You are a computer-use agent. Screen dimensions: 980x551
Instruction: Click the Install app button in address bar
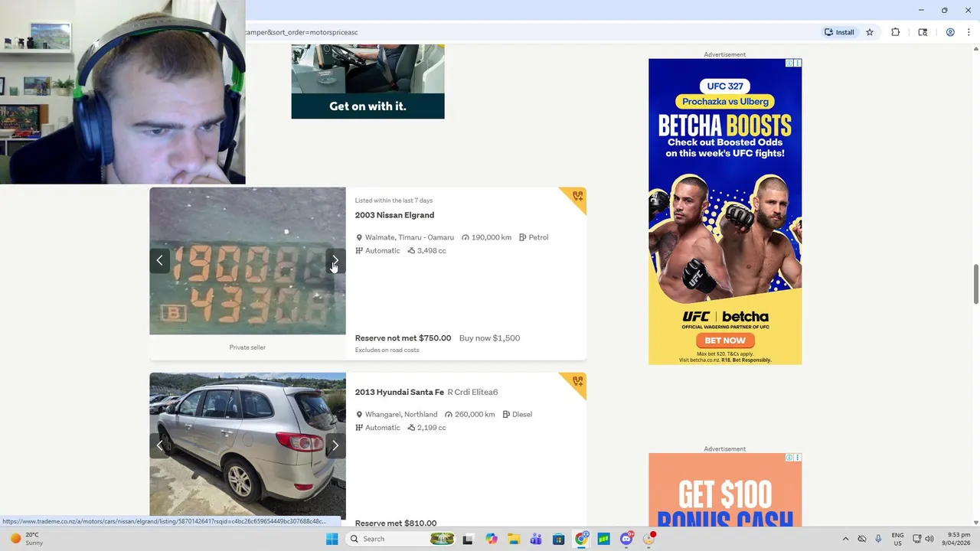click(839, 32)
